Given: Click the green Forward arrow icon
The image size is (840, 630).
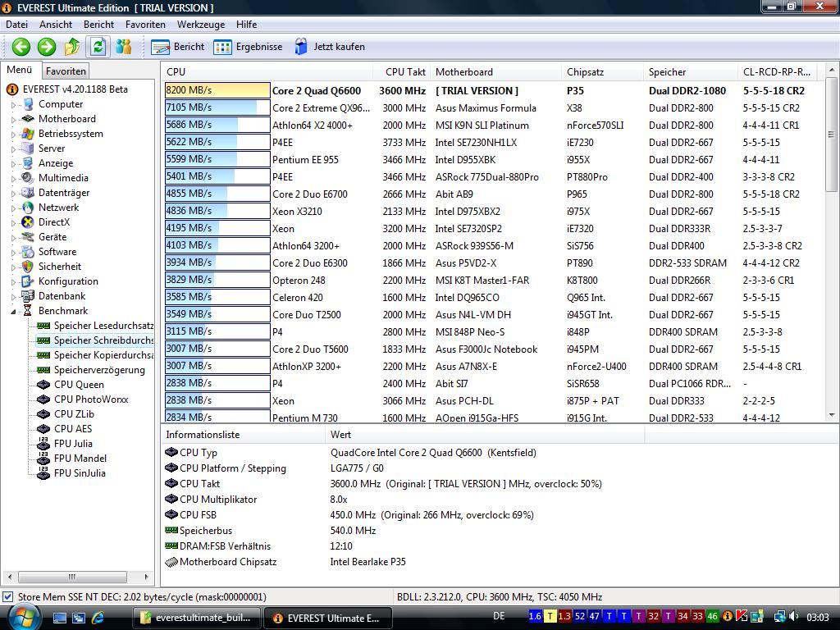Looking at the screenshot, I should click(x=47, y=47).
